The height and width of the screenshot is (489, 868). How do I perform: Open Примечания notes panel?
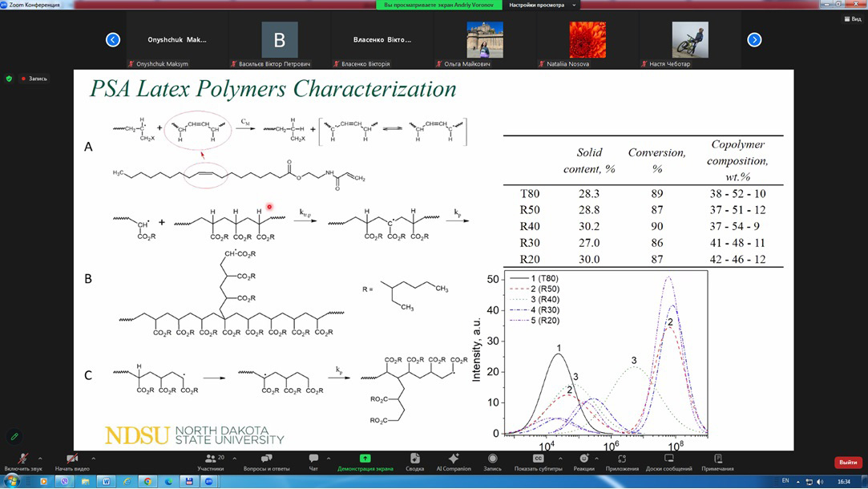(x=717, y=461)
